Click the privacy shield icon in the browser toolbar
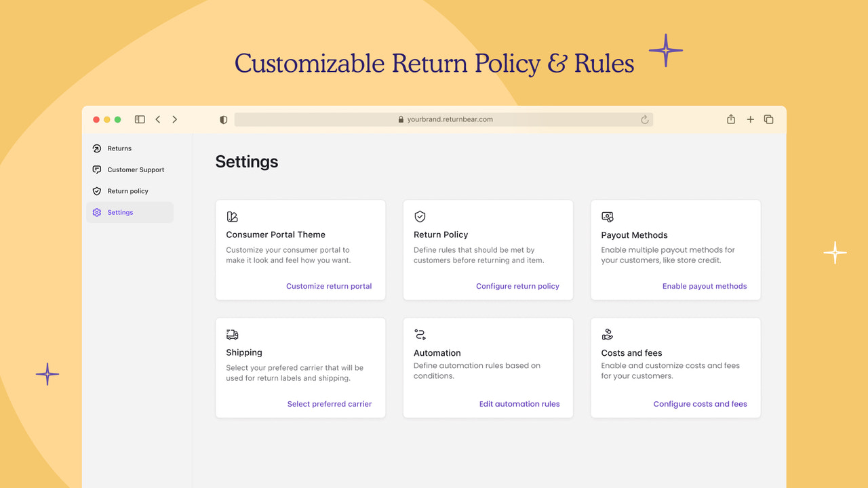This screenshot has width=868, height=488. [x=223, y=119]
